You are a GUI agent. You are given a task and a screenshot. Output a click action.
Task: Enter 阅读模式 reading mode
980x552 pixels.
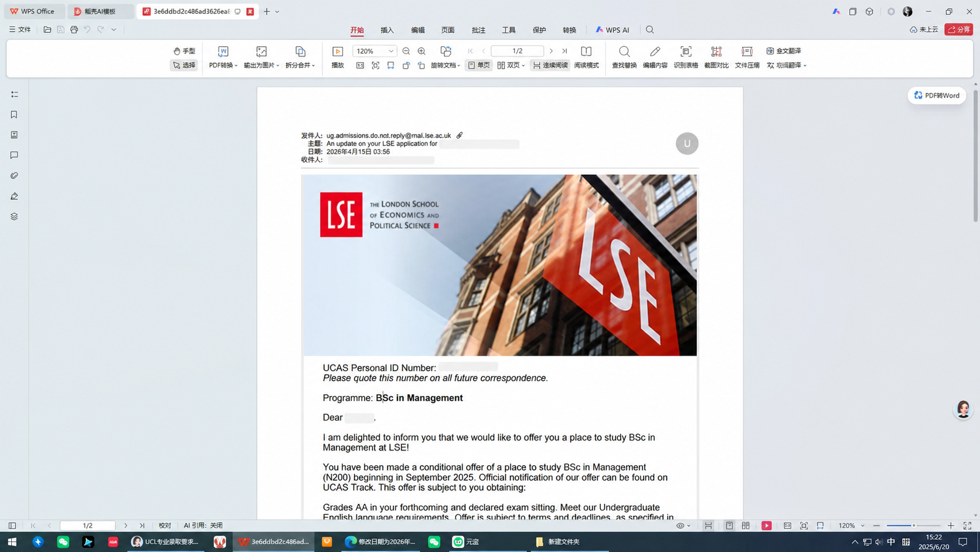586,58
